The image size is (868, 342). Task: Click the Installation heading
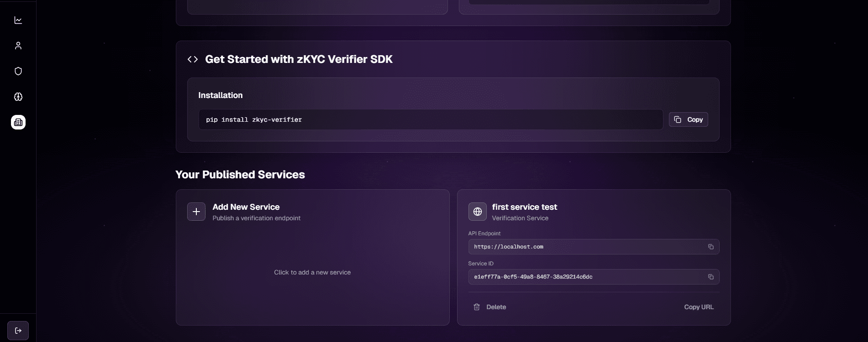[x=221, y=95]
